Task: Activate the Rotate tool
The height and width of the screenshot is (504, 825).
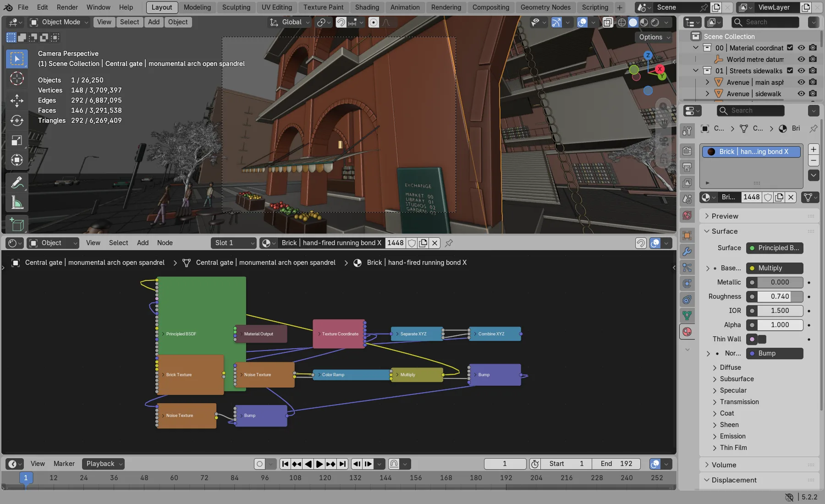Action: [x=17, y=121]
